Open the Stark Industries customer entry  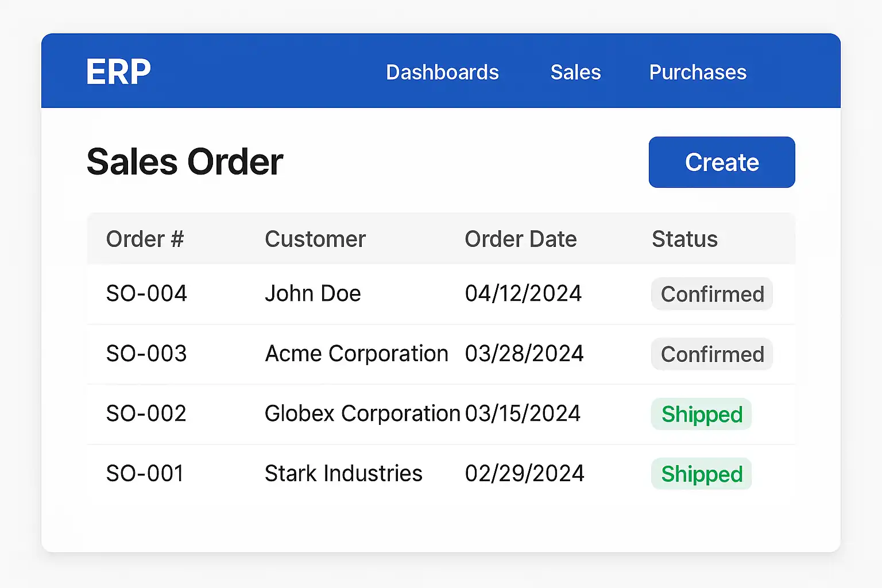pyautogui.click(x=343, y=474)
